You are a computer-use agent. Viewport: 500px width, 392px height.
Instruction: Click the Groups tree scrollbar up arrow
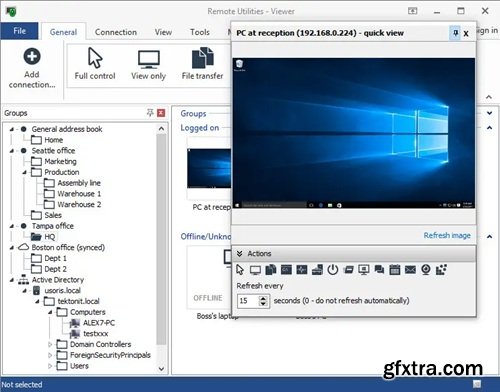(x=161, y=129)
